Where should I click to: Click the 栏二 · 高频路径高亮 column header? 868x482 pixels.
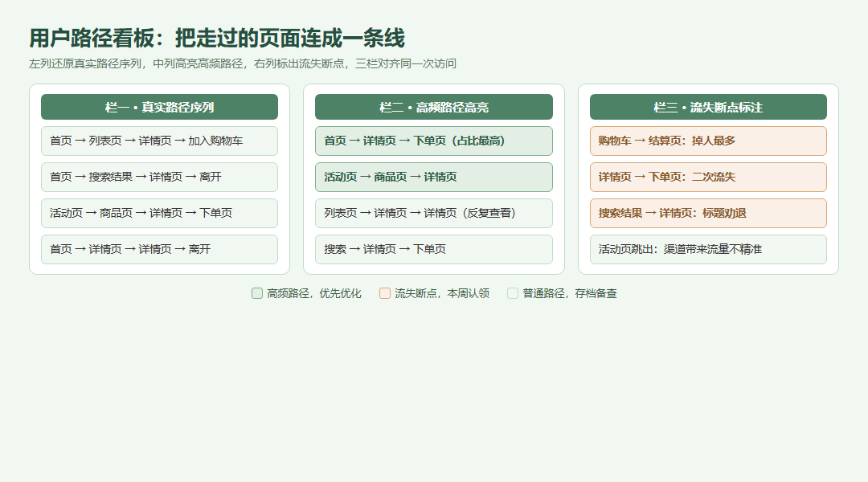click(434, 107)
